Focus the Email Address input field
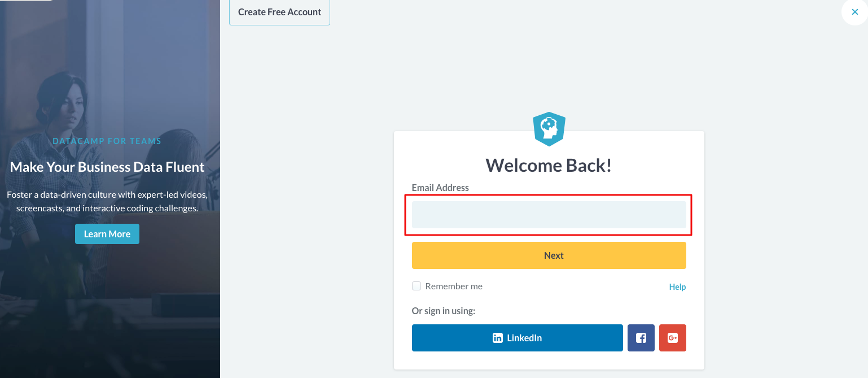Image resolution: width=868 pixels, height=378 pixels. pos(549,215)
